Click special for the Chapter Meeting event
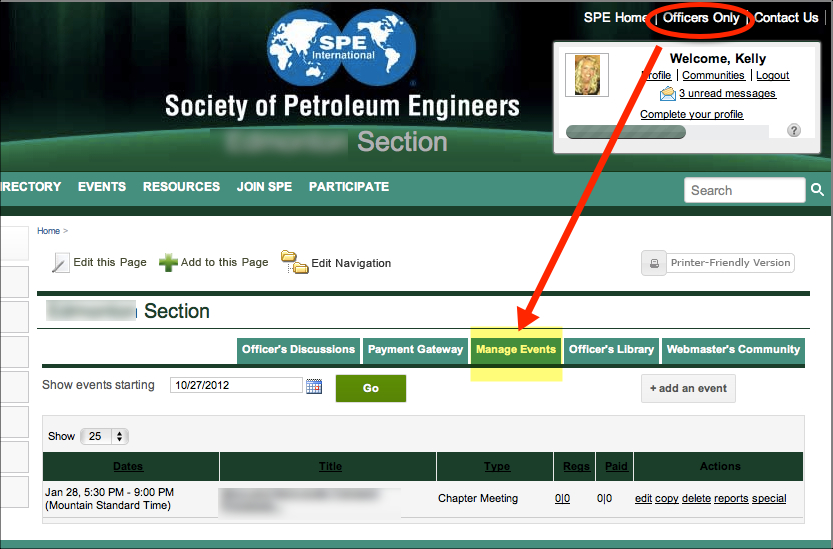Screen dimensions: 833x549 (x=769, y=499)
